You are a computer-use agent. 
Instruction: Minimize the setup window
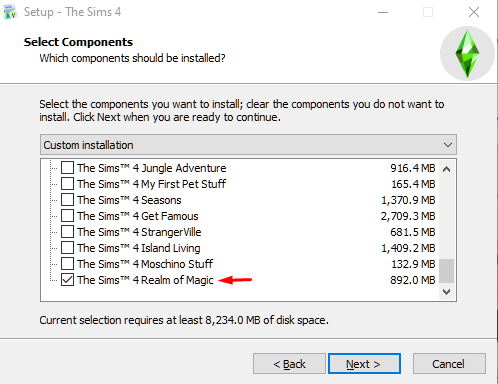[x=383, y=12]
